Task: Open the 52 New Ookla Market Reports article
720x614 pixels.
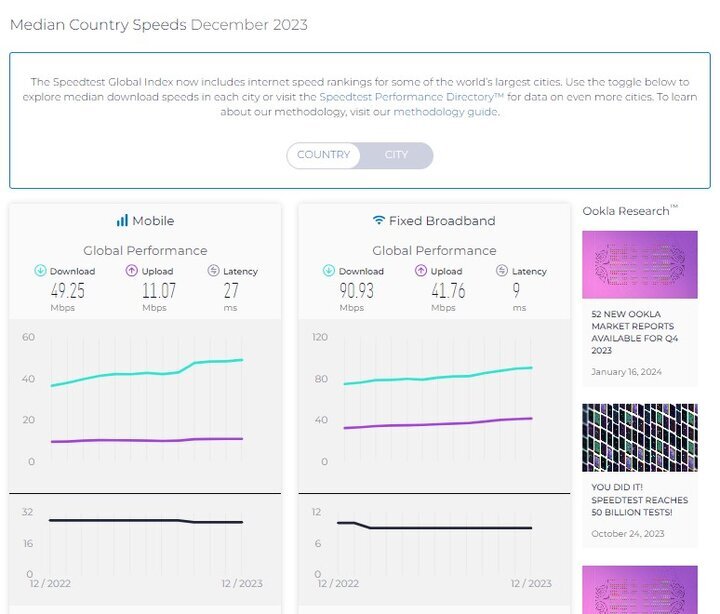Action: click(635, 332)
